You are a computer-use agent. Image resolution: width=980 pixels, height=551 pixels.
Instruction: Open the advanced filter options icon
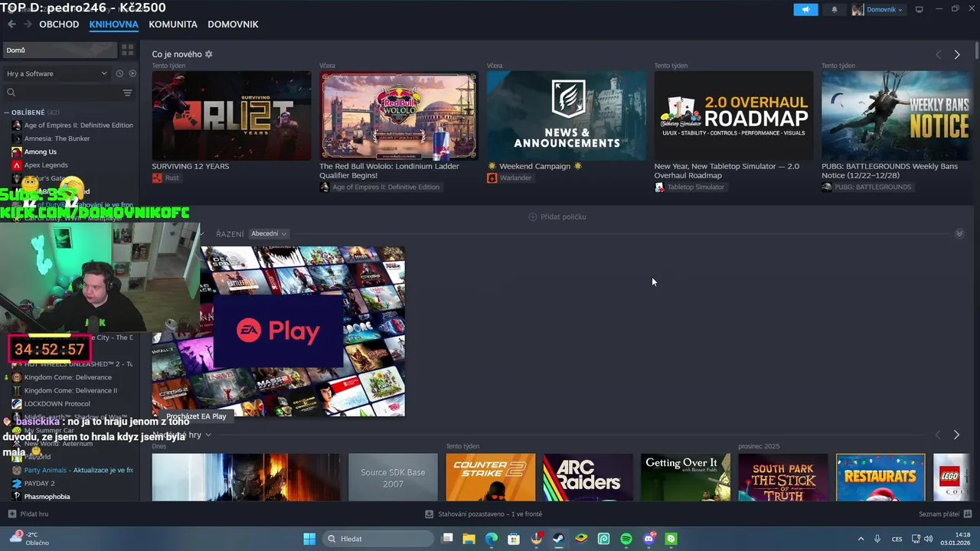(x=127, y=93)
